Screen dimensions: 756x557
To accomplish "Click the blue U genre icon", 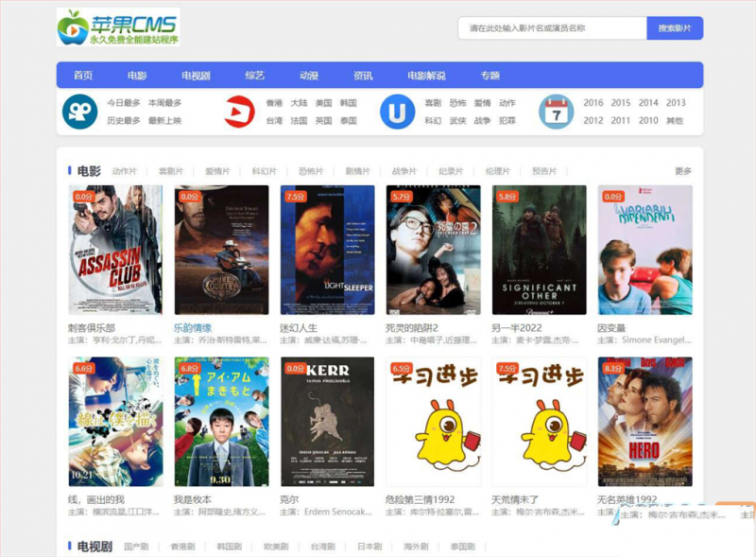I will tap(397, 112).
